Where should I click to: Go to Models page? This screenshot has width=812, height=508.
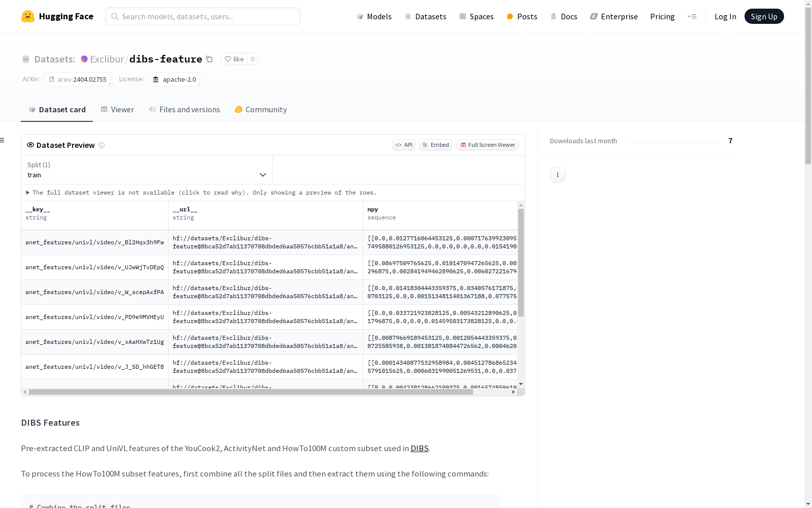[x=374, y=16]
